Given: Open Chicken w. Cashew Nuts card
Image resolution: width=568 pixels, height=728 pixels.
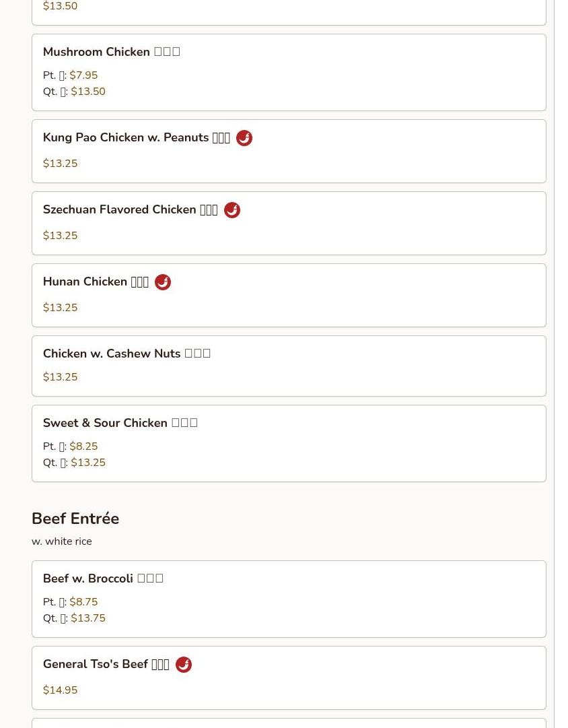Looking at the screenshot, I should [289, 366].
